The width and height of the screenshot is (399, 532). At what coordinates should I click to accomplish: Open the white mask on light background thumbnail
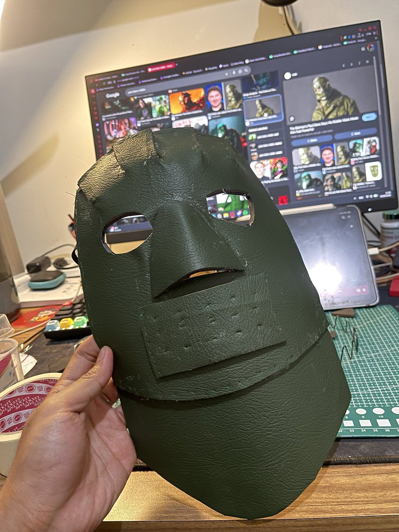point(373,171)
